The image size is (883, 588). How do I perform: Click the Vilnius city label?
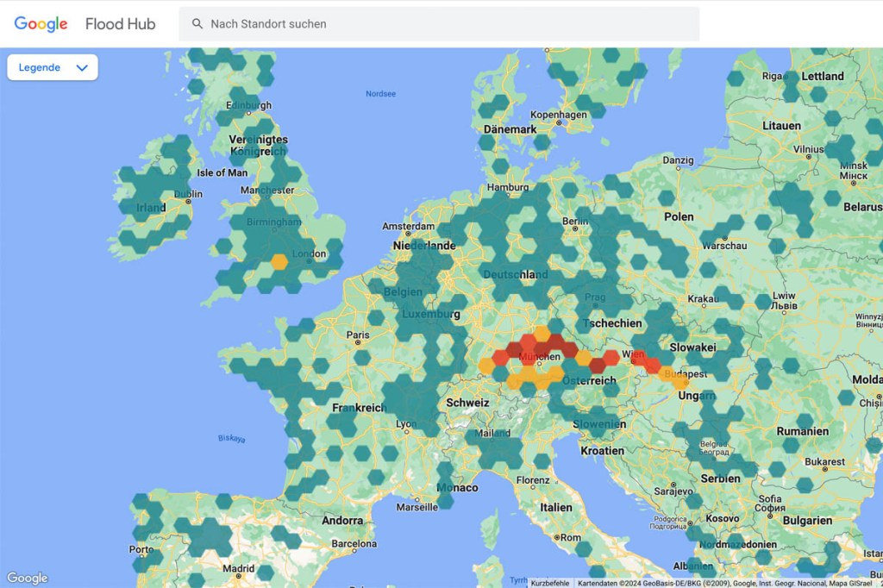click(x=808, y=149)
